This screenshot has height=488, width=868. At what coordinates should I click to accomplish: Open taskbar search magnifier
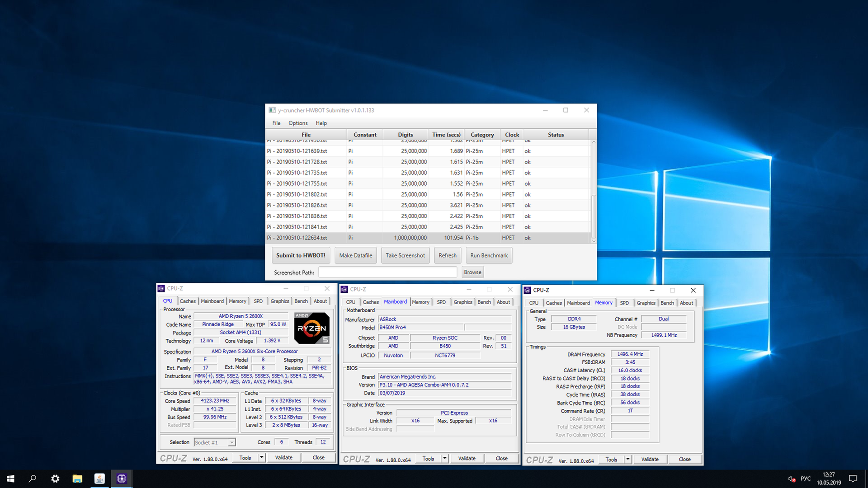[x=33, y=479]
